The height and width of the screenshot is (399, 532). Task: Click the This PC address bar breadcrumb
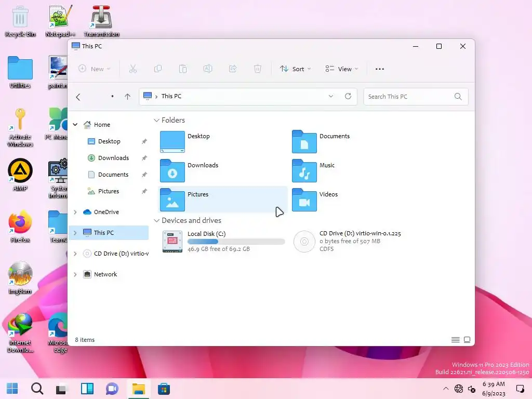coord(171,96)
